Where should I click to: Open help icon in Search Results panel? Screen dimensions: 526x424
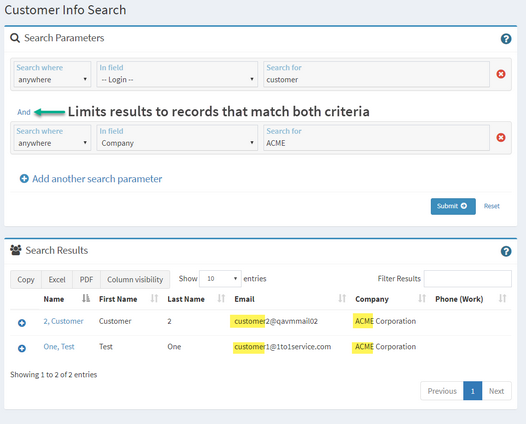pos(506,251)
